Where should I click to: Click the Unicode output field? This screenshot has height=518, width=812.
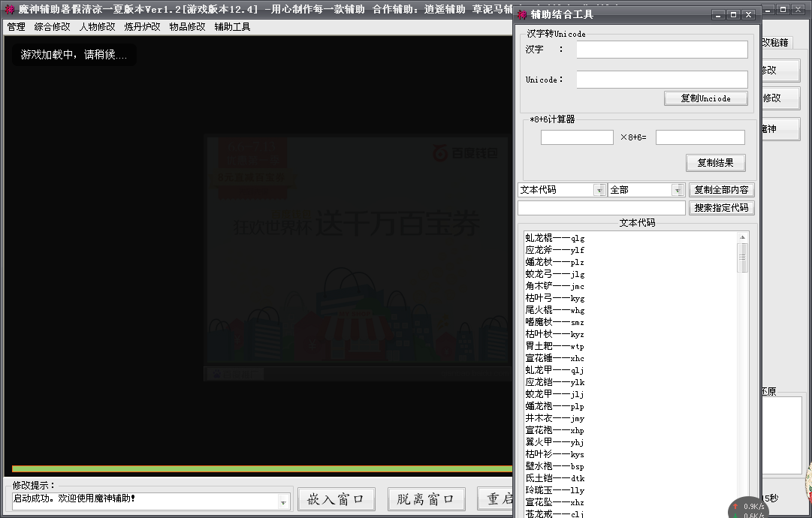(x=662, y=79)
